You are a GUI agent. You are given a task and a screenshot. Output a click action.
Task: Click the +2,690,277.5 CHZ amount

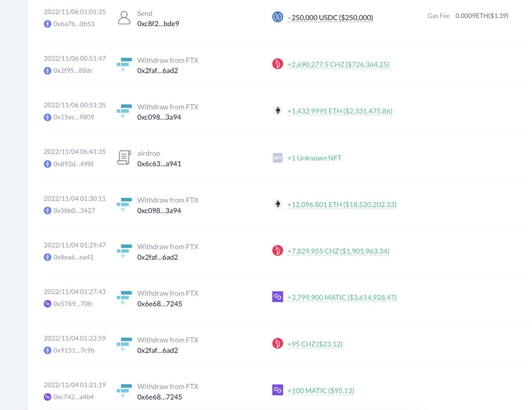click(338, 64)
